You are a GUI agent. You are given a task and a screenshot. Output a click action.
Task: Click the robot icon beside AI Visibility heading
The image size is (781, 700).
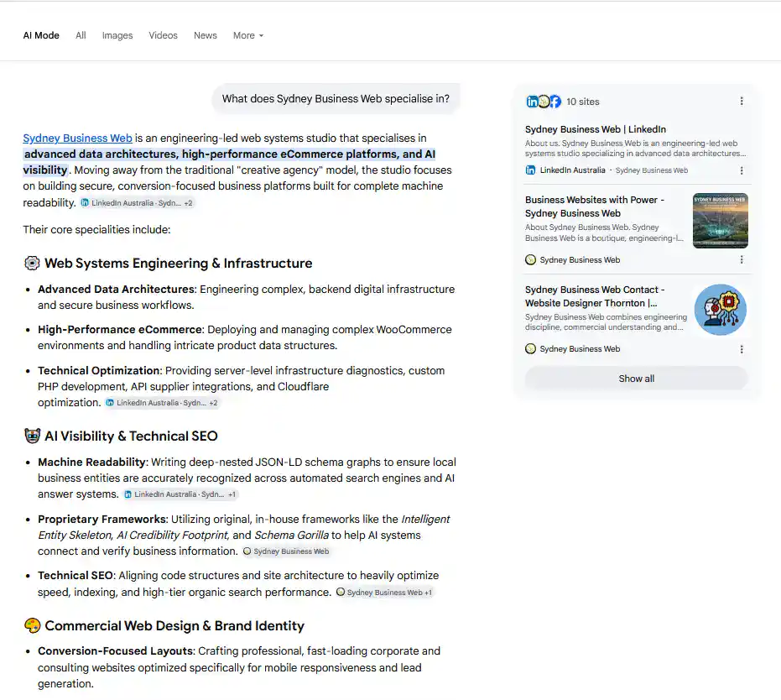pyautogui.click(x=33, y=436)
